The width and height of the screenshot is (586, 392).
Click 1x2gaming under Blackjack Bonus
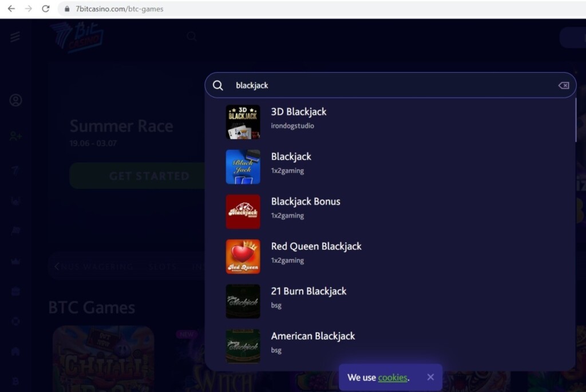(x=287, y=216)
